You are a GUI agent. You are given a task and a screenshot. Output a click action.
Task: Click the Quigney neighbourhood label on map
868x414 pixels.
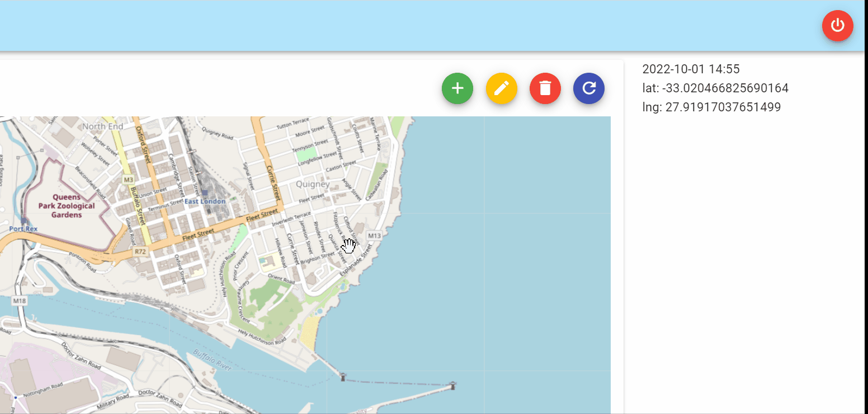pos(313,184)
